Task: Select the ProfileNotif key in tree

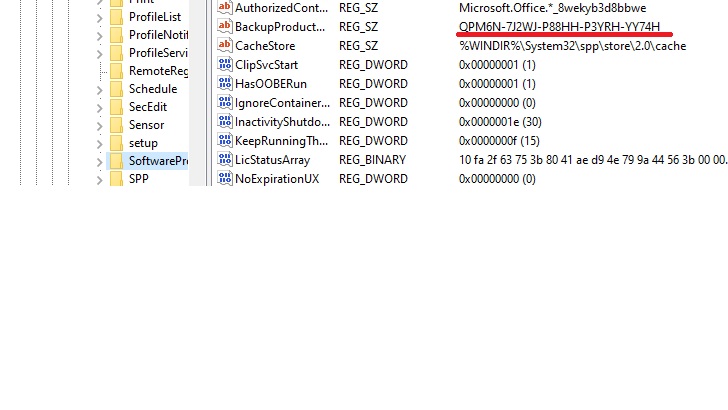Action: (x=159, y=35)
